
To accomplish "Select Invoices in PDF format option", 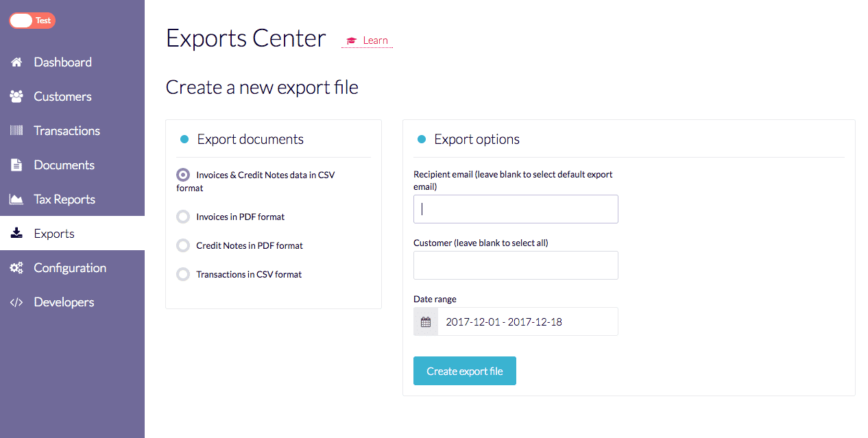I will pos(183,217).
